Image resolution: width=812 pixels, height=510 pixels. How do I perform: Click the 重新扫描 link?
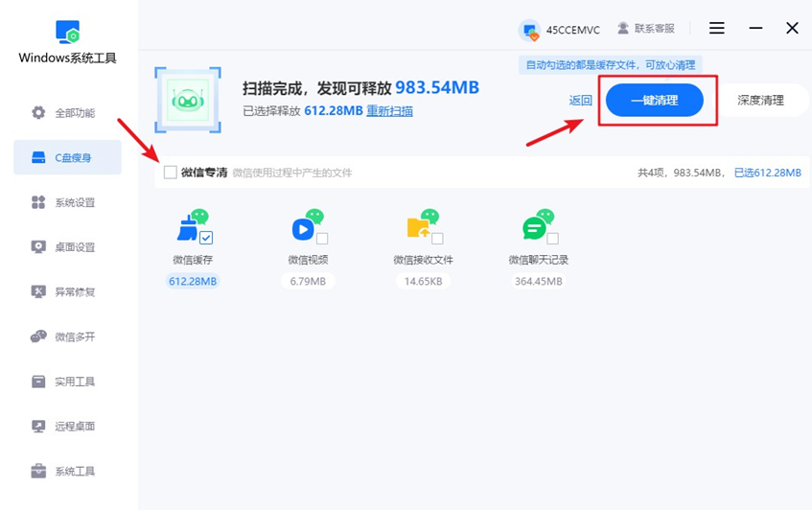[389, 111]
